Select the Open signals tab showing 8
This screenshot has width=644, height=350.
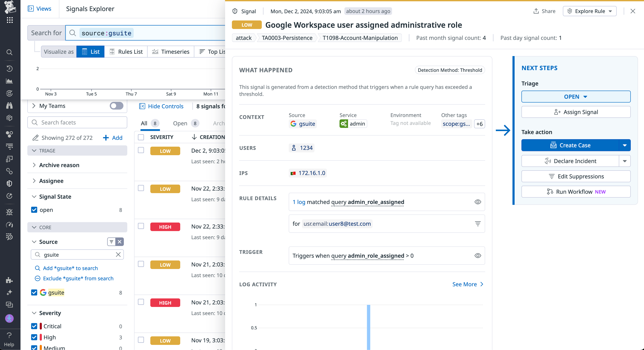click(180, 123)
